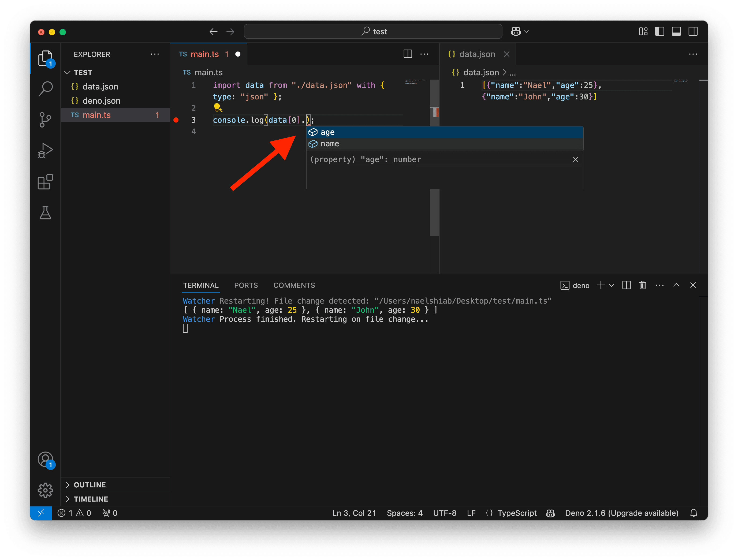Screen dimensions: 738x560
Task: Go forward with the right arrow
Action: 230,32
